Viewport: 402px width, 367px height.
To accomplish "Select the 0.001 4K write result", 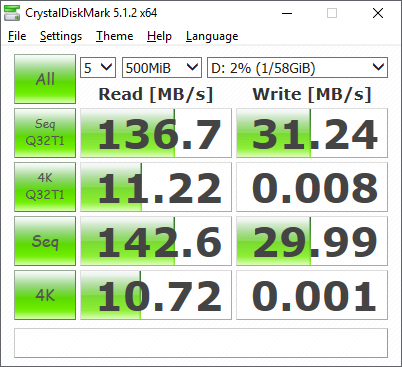I will [312, 295].
